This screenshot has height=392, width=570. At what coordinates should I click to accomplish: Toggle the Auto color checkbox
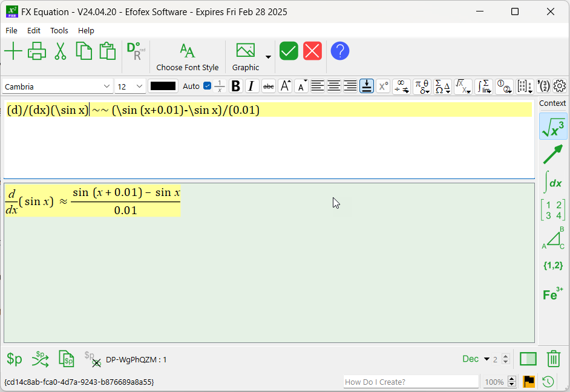coord(208,86)
